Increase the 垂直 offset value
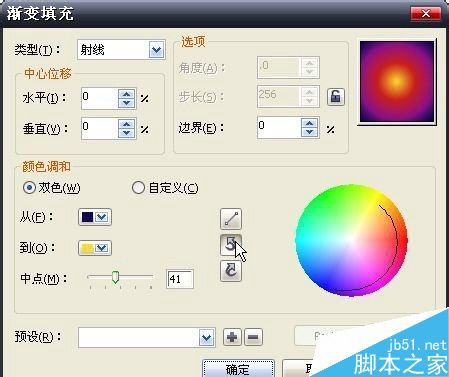The height and width of the screenshot is (377, 449). (x=126, y=124)
